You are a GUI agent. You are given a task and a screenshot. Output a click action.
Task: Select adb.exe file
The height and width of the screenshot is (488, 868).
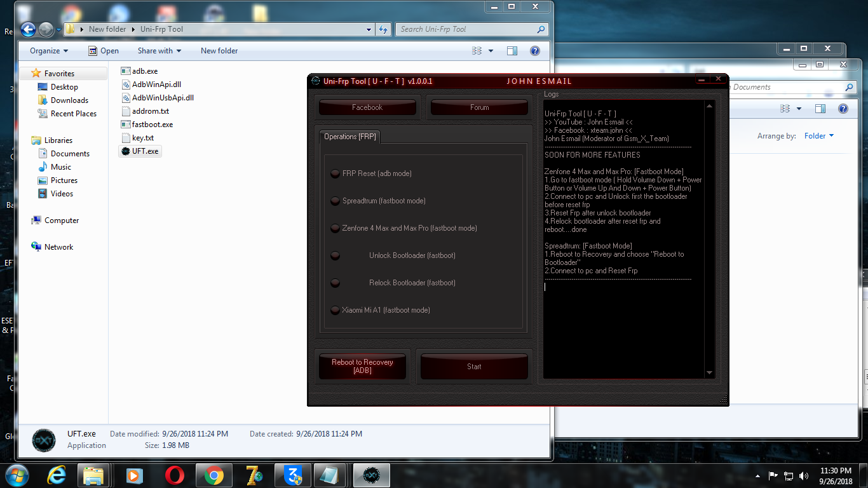click(140, 71)
